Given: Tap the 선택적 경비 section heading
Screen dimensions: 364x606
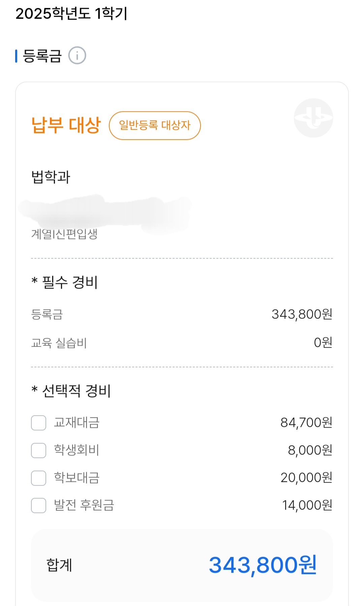Looking at the screenshot, I should (71, 391).
